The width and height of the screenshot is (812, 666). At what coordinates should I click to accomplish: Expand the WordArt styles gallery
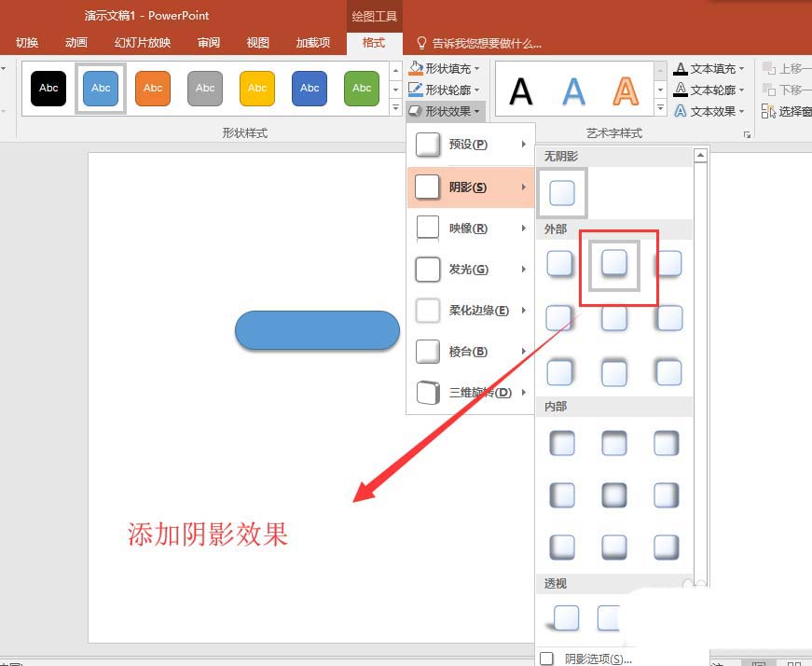coord(660,108)
